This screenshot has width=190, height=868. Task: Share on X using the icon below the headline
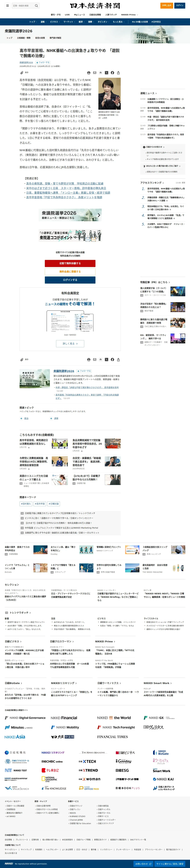[x=107, y=73]
